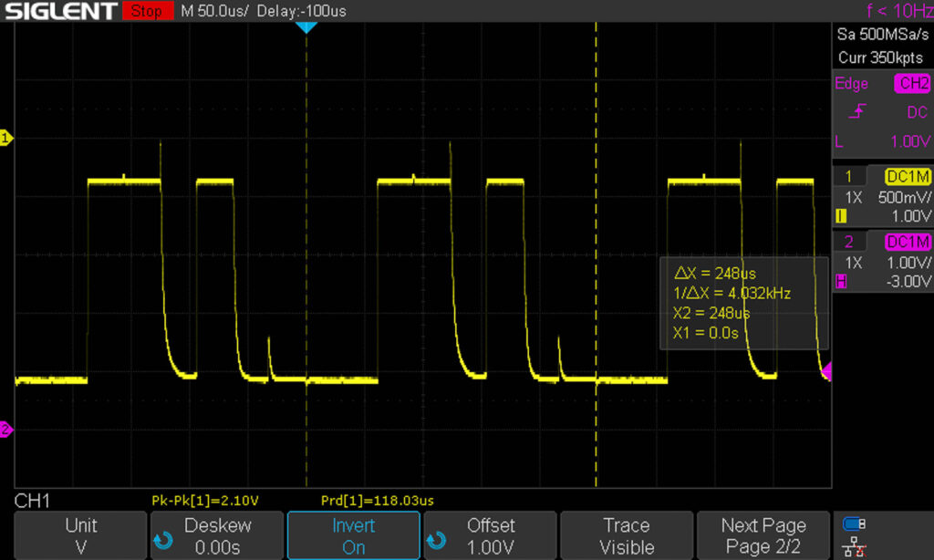This screenshot has height=560, width=934.
Task: Click the blue trigger position marker
Action: pos(306,27)
